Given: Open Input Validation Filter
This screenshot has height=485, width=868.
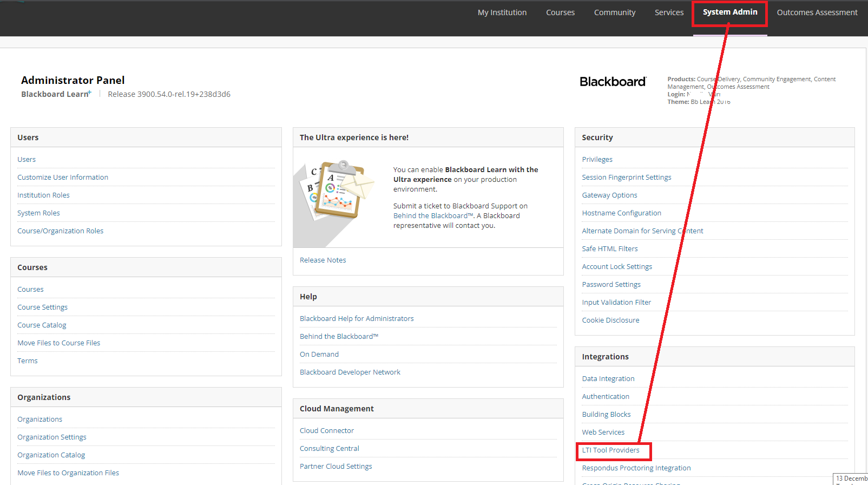Looking at the screenshot, I should [x=617, y=303].
